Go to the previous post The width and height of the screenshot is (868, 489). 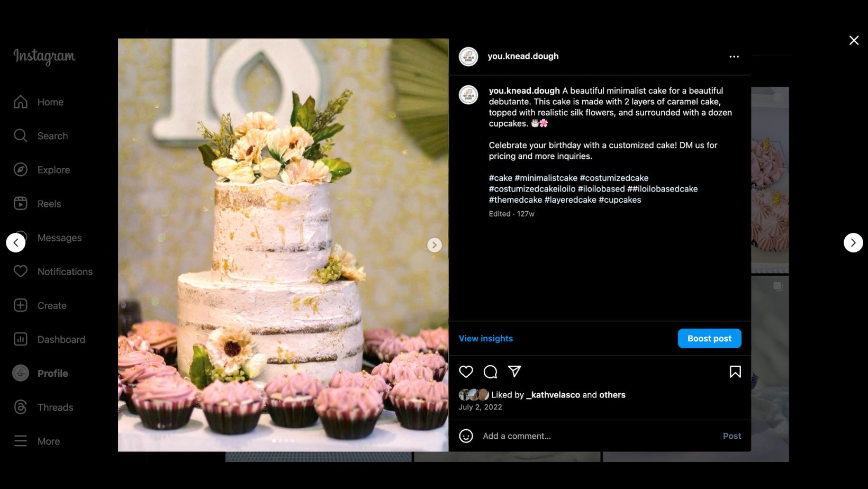pos(16,243)
